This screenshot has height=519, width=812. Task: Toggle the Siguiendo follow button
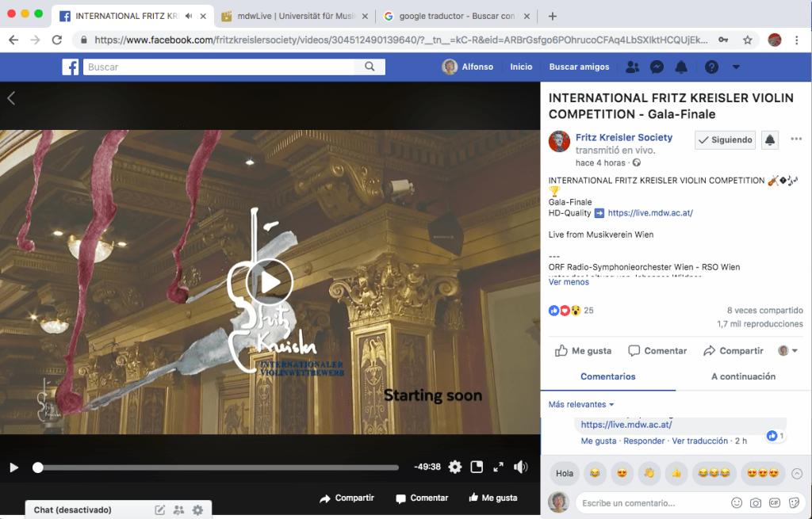(725, 140)
